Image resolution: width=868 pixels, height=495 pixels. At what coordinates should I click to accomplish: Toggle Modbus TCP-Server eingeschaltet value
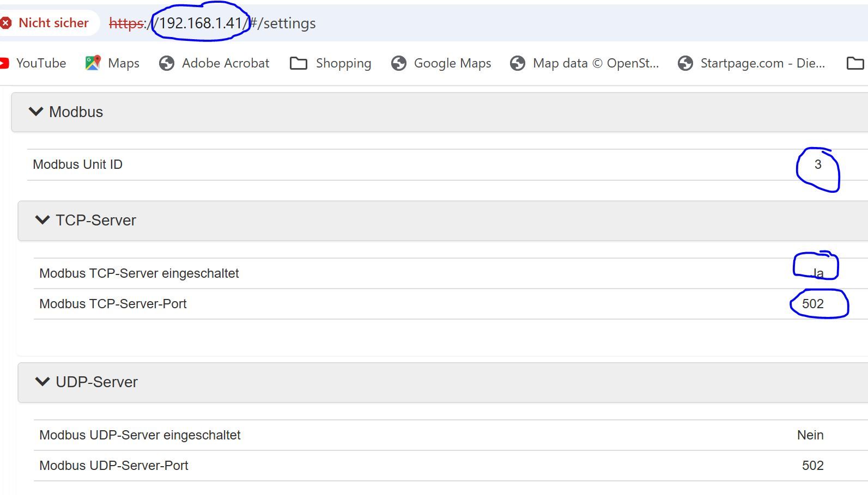pyautogui.click(x=817, y=273)
